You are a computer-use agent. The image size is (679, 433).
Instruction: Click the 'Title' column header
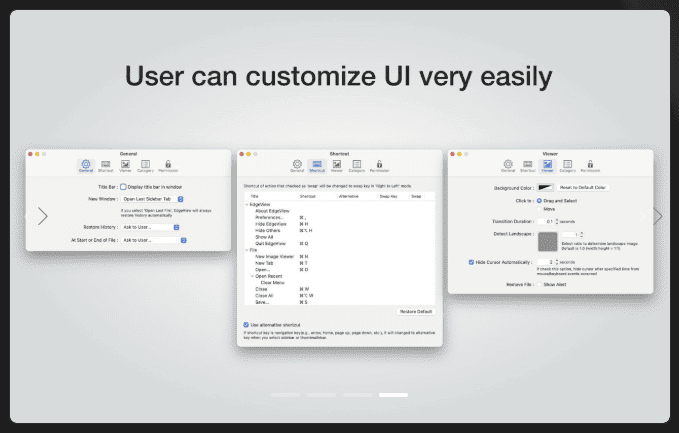coord(255,197)
